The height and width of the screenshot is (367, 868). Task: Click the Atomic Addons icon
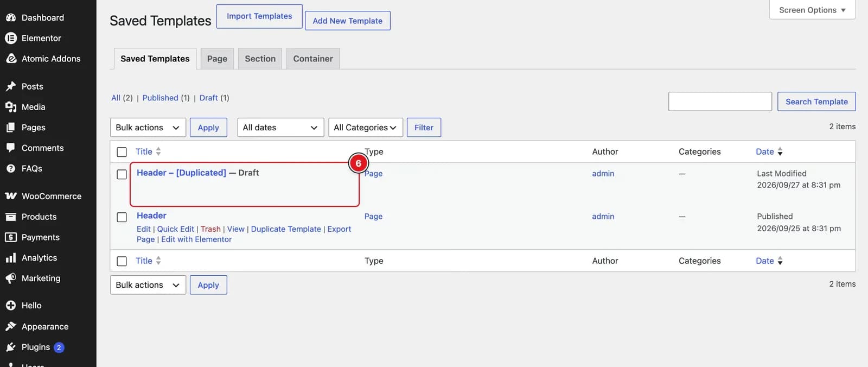11,59
